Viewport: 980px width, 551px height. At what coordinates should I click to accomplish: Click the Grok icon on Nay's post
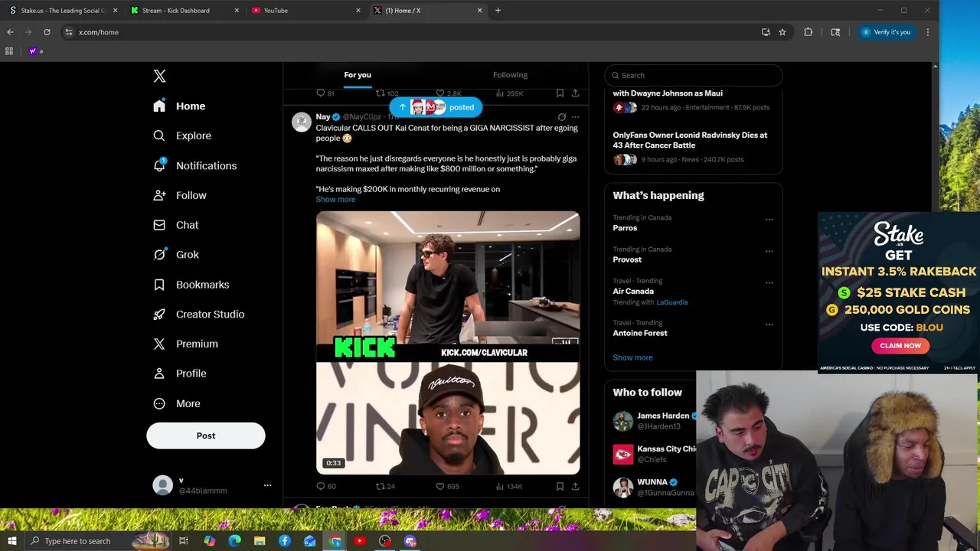pos(561,117)
